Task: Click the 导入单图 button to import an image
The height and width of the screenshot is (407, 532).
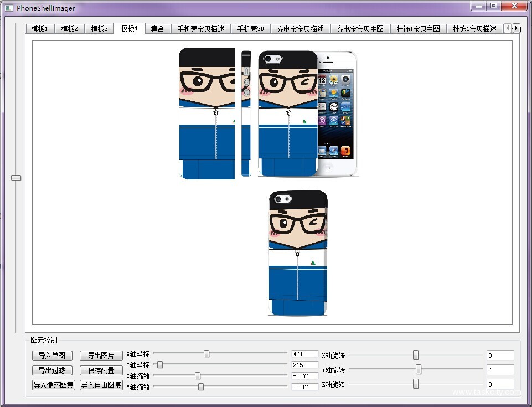Action: [52, 356]
